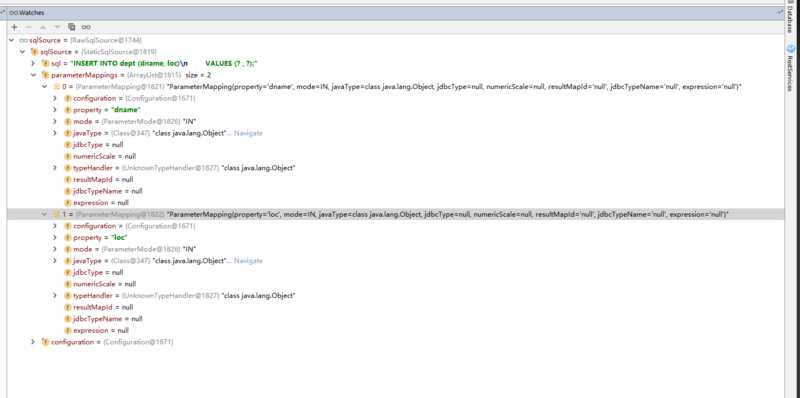Viewport: 800px width, 398px height.
Task: Click the RestServices globe icon in sidebar
Action: point(791,49)
